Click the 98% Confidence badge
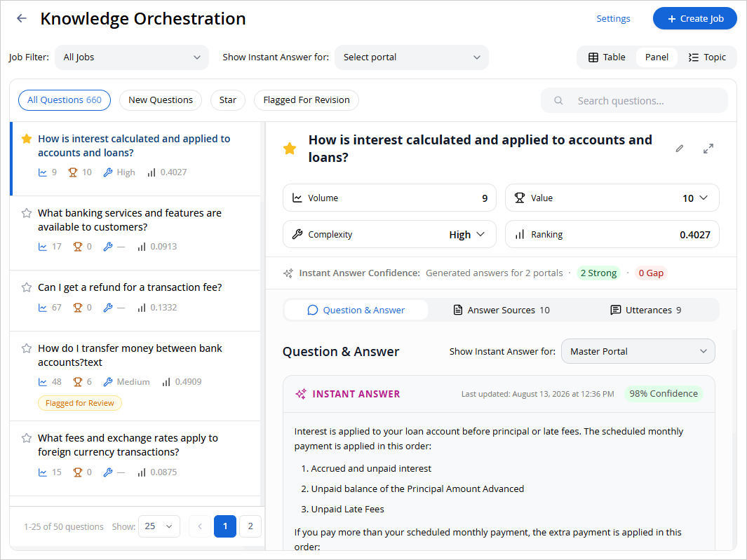 tap(663, 394)
